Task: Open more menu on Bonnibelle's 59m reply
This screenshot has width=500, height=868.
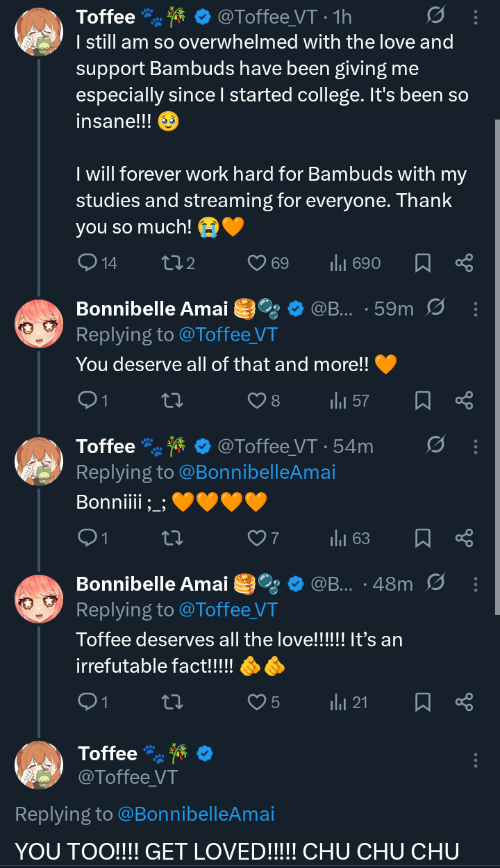Action: point(476,309)
